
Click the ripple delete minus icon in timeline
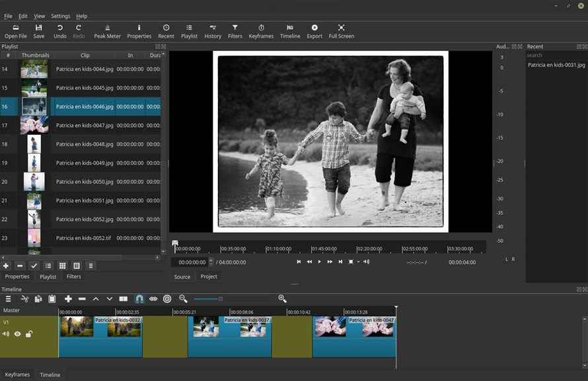click(82, 299)
